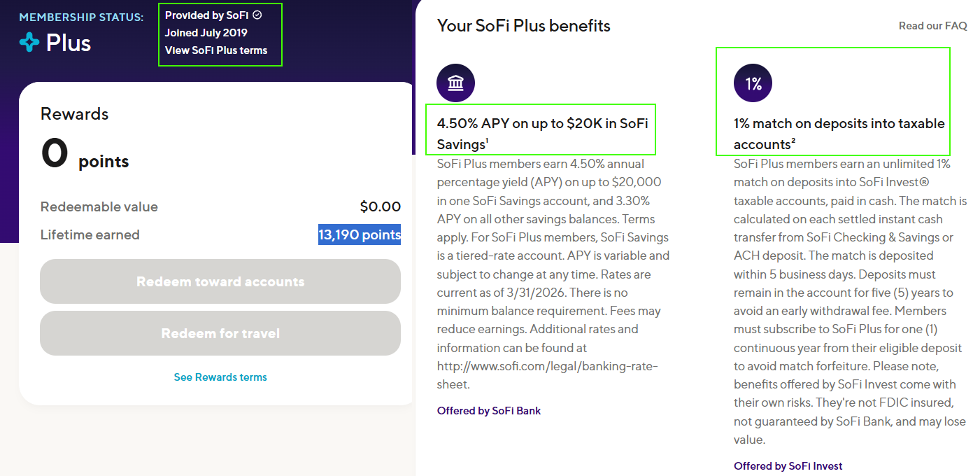Click the 1% match on deposits heading

pos(839,134)
